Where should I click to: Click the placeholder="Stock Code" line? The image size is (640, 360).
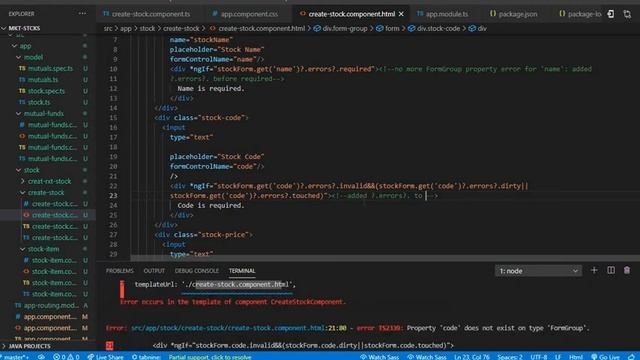217,157
